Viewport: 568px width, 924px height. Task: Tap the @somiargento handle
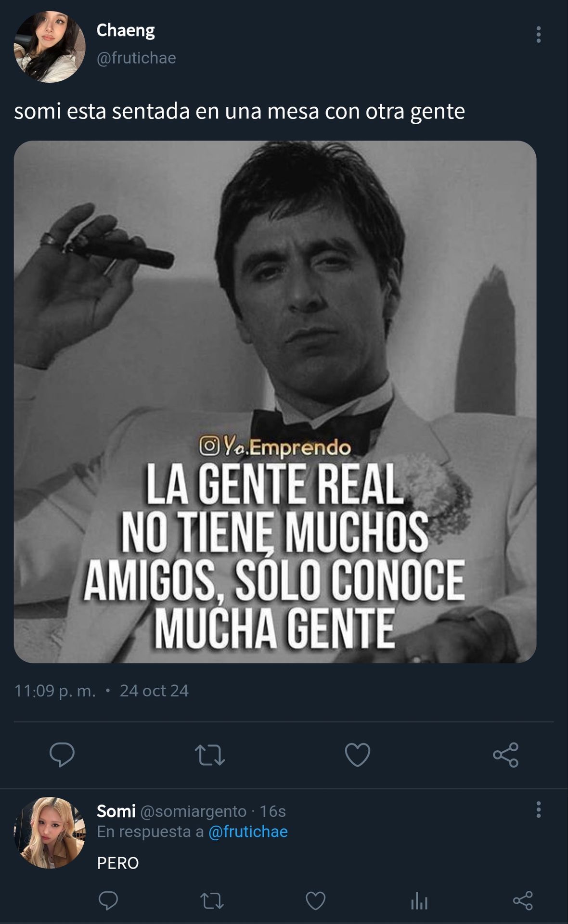tap(194, 811)
